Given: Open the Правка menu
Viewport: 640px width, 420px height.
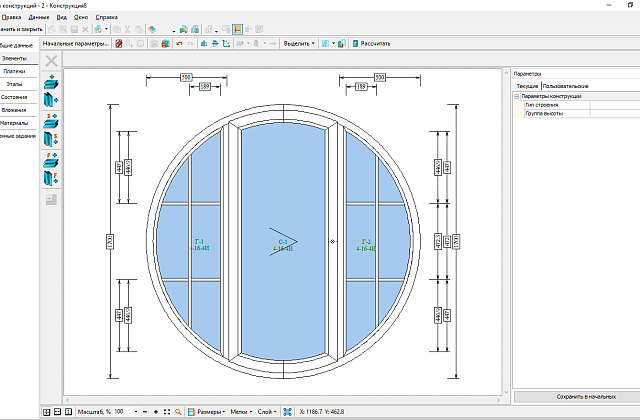Looking at the screenshot, I should (11, 17).
